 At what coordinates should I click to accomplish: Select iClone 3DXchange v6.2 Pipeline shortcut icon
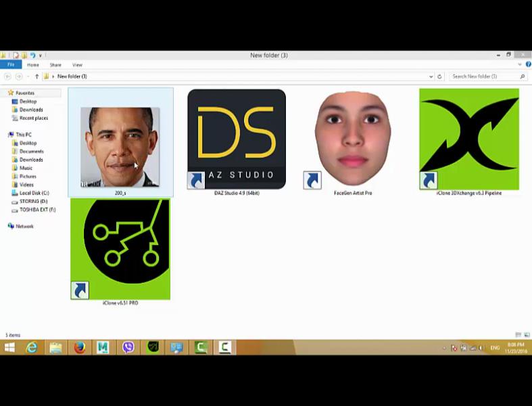click(469, 139)
